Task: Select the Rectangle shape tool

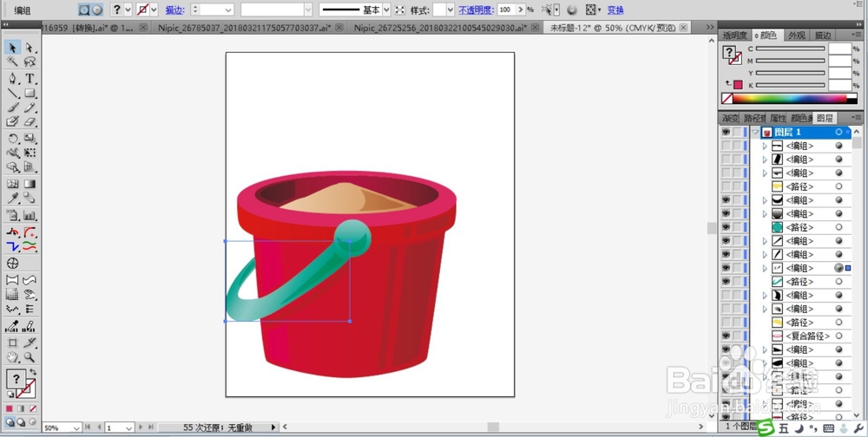Action: tap(30, 94)
